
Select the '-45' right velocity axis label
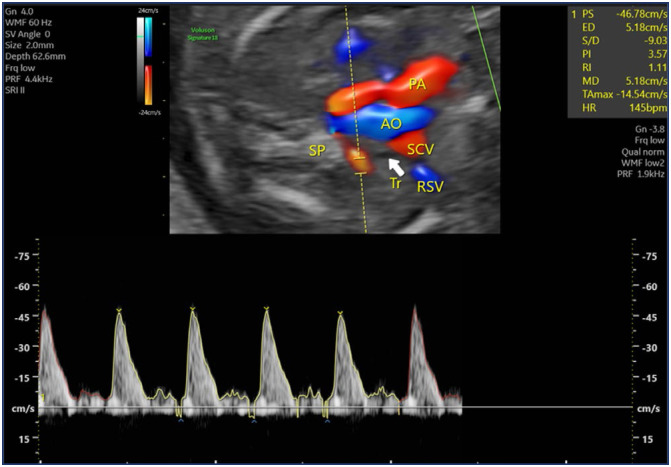649,317
